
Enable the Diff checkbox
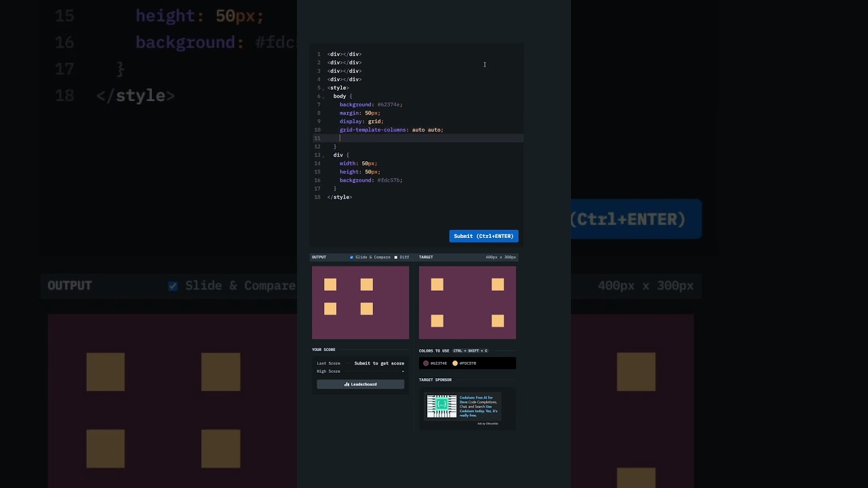396,258
